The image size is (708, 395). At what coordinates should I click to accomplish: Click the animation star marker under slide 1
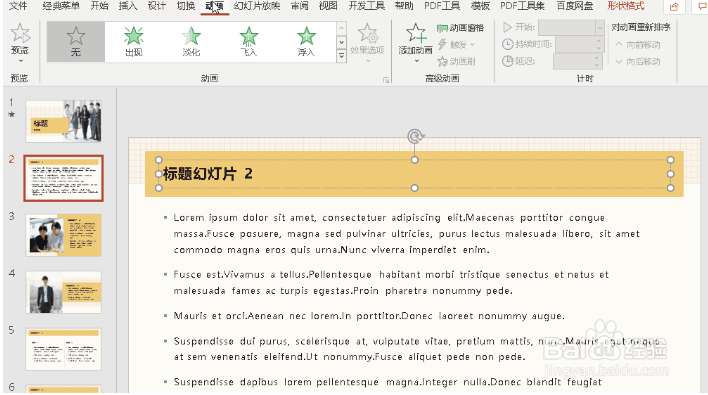tap(12, 115)
